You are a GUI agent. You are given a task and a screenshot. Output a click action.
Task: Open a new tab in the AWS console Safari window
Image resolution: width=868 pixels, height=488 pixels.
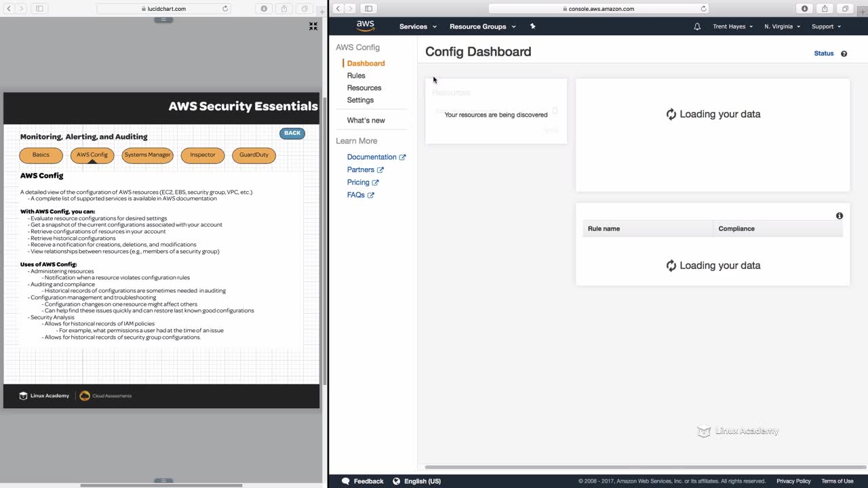863,12
